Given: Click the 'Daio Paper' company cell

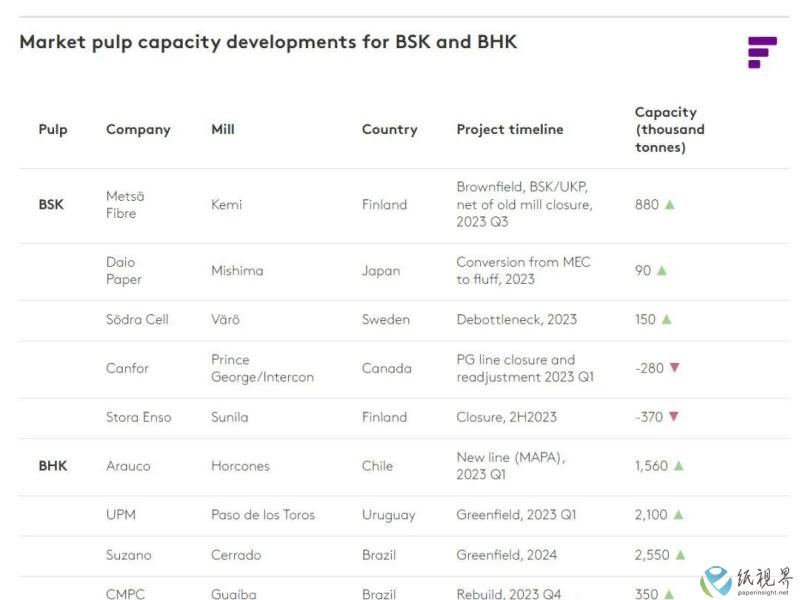Looking at the screenshot, I should [x=124, y=270].
